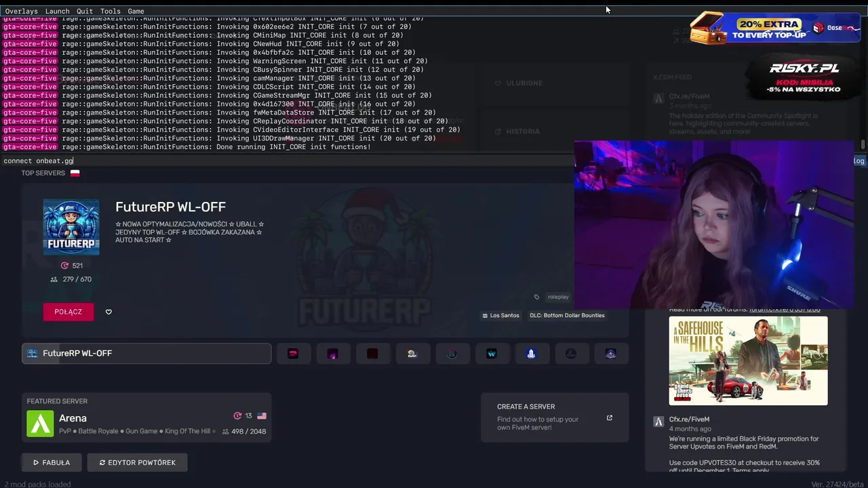Favorite FutureRP with the heart icon
The width and height of the screenshot is (868, 488).
coord(108,312)
